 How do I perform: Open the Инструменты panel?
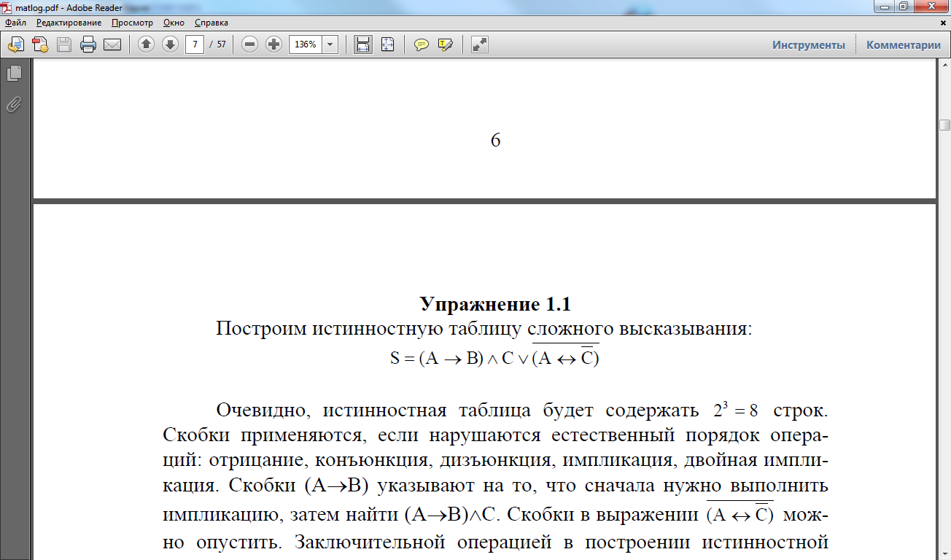(x=809, y=44)
